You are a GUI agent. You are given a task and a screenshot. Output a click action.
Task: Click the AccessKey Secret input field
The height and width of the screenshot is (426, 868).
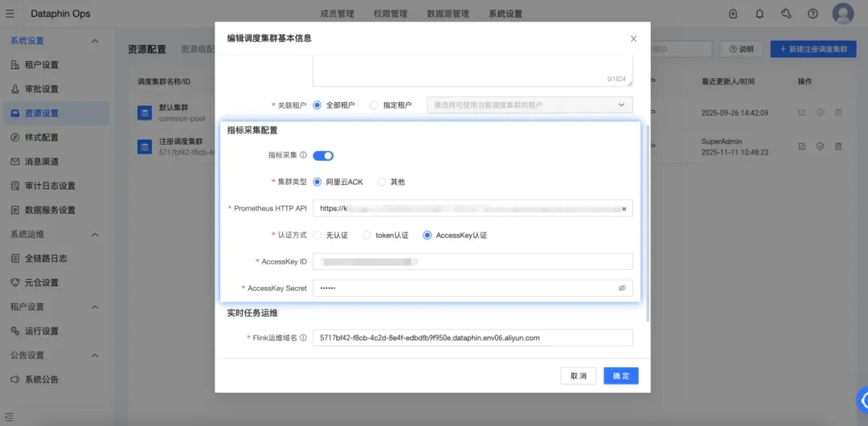pos(473,288)
